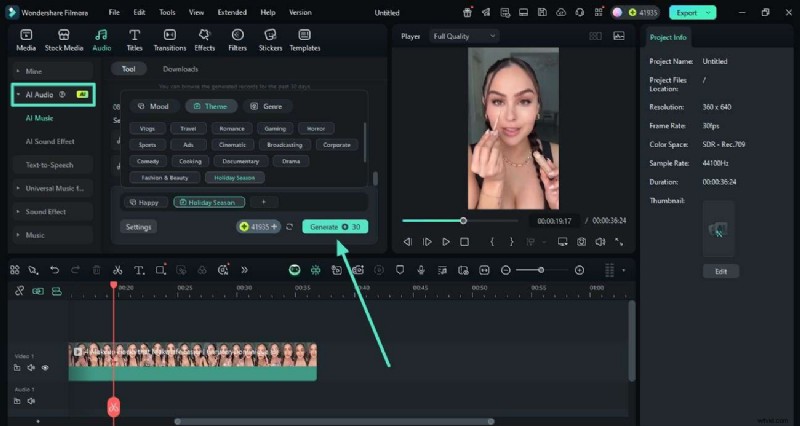Viewport: 800px width, 426px height.
Task: Switch to the Downloads tab
Action: (x=180, y=69)
